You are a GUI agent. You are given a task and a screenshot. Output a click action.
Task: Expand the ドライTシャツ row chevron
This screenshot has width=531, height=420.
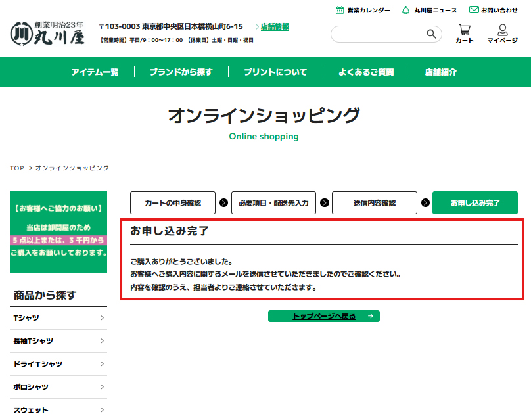(x=102, y=364)
